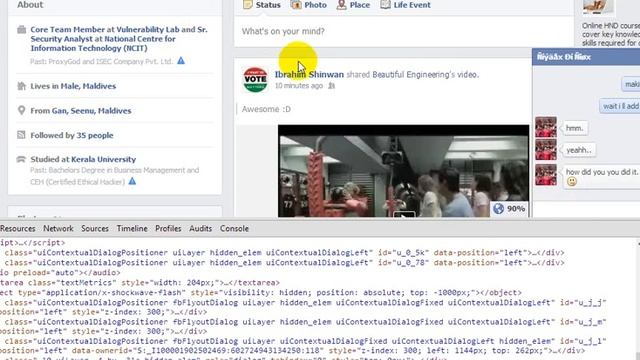Click the Photo camera icon
The height and width of the screenshot is (360, 640).
point(296,4)
